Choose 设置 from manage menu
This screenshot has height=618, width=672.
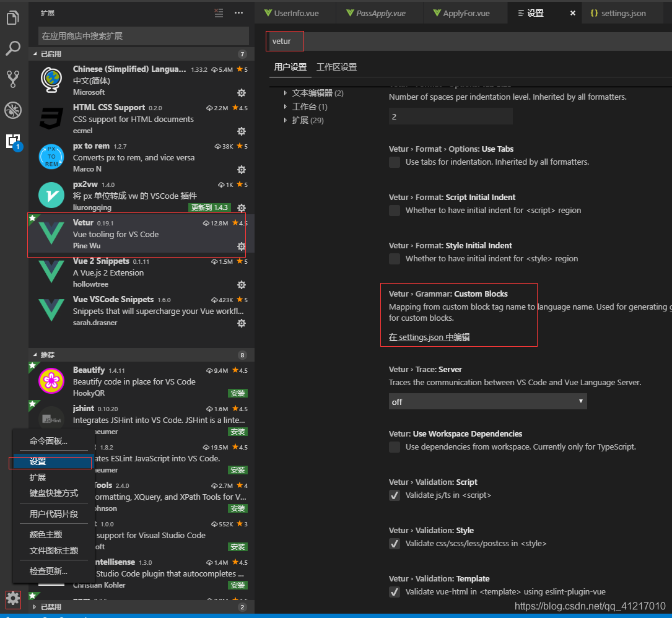click(x=53, y=461)
